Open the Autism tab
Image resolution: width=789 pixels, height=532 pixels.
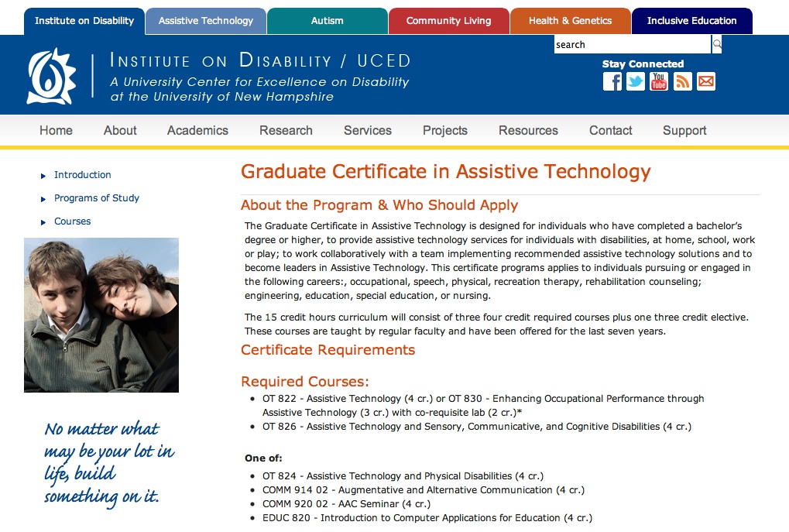327,21
